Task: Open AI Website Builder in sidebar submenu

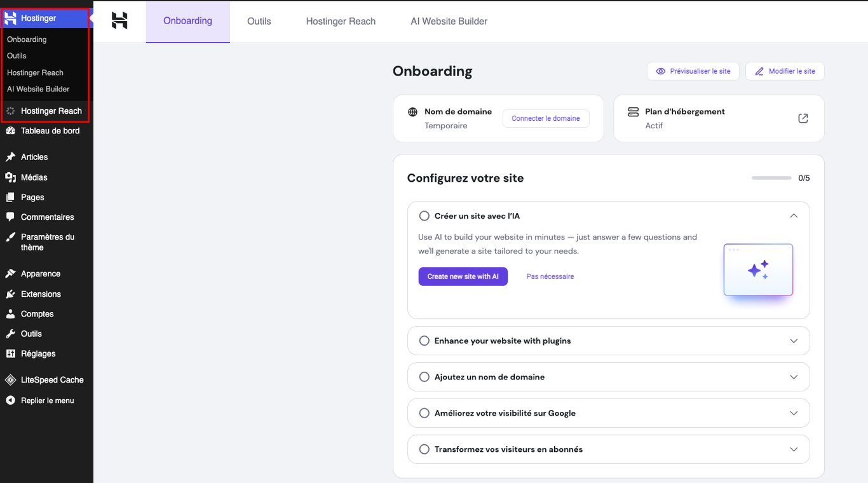Action: (38, 89)
